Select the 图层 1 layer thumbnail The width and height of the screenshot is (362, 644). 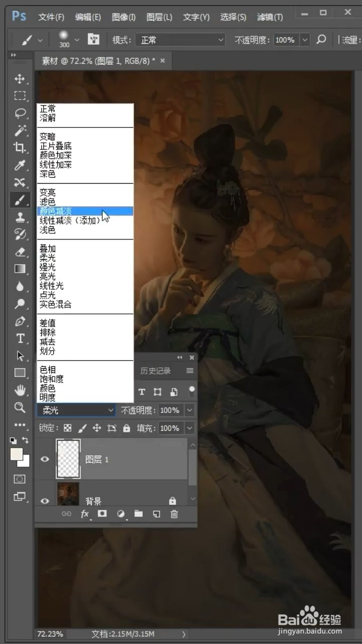coord(68,459)
